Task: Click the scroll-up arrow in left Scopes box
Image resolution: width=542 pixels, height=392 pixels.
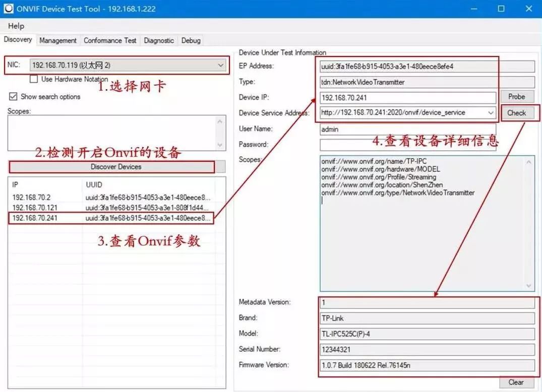Action: (219, 121)
